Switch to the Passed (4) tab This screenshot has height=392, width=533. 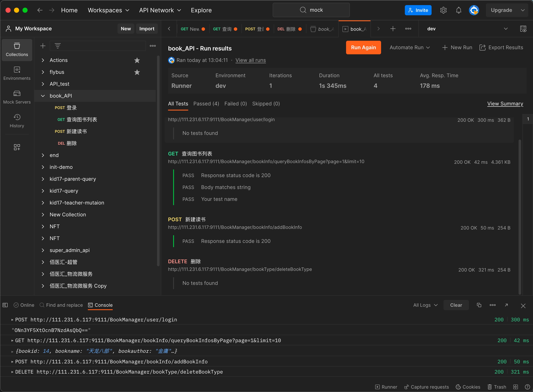tap(206, 104)
